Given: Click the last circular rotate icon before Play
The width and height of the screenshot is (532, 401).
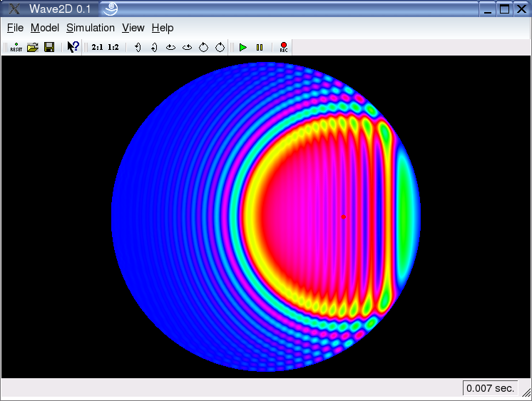Looking at the screenshot, I should 220,48.
